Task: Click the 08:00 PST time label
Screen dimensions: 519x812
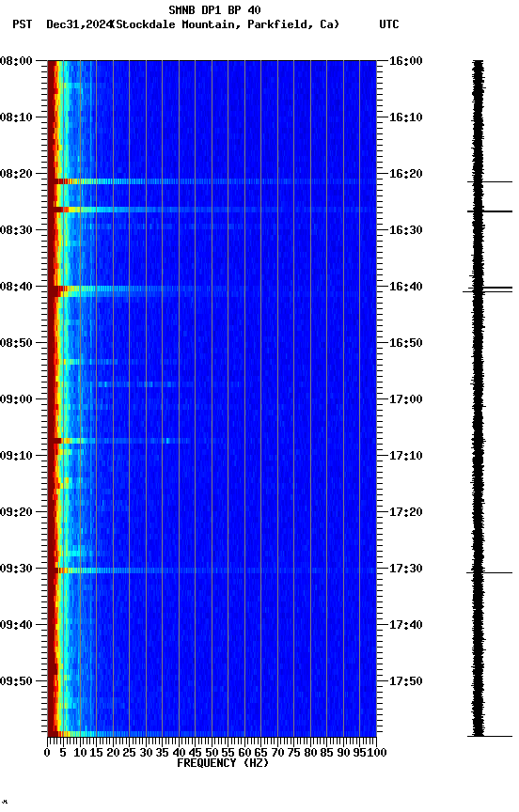Action: [x=16, y=61]
